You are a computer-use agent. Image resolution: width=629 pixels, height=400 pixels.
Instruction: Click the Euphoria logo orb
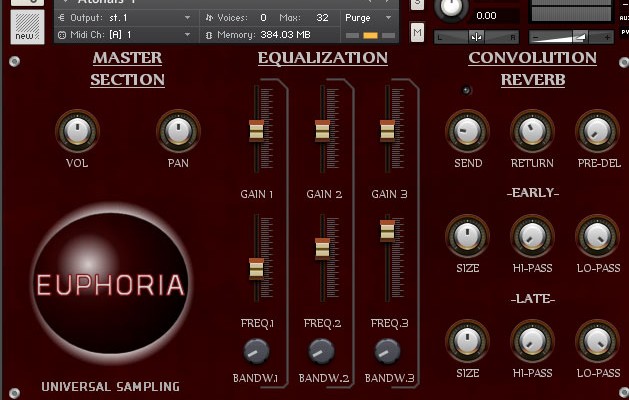click(x=110, y=285)
